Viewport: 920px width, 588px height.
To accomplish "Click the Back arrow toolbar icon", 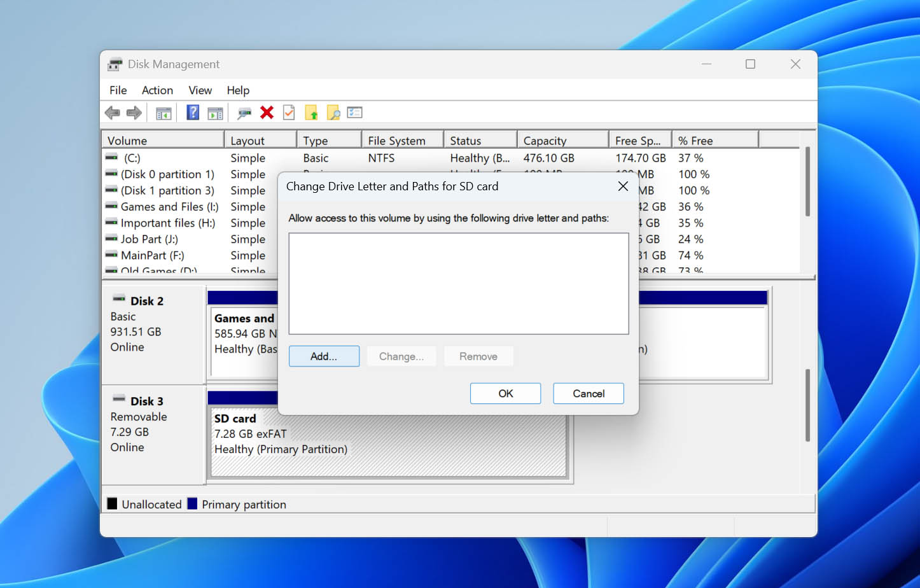I will (x=112, y=113).
